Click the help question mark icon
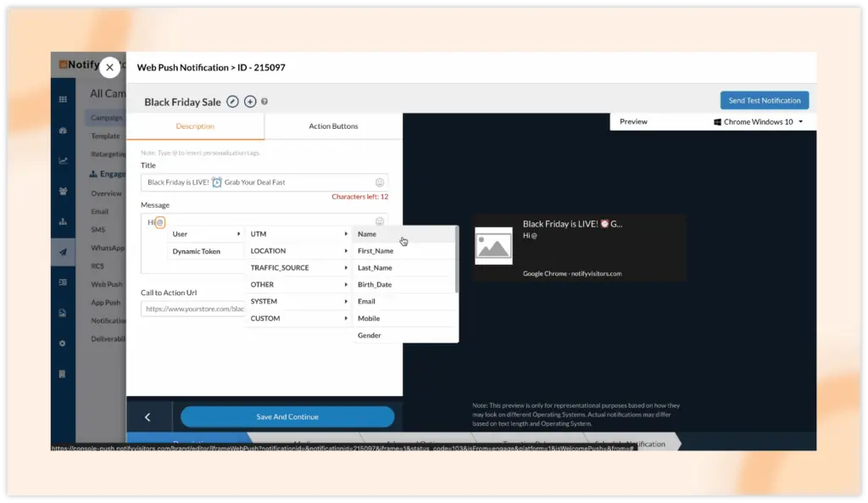This screenshot has height=503, width=868. (264, 102)
